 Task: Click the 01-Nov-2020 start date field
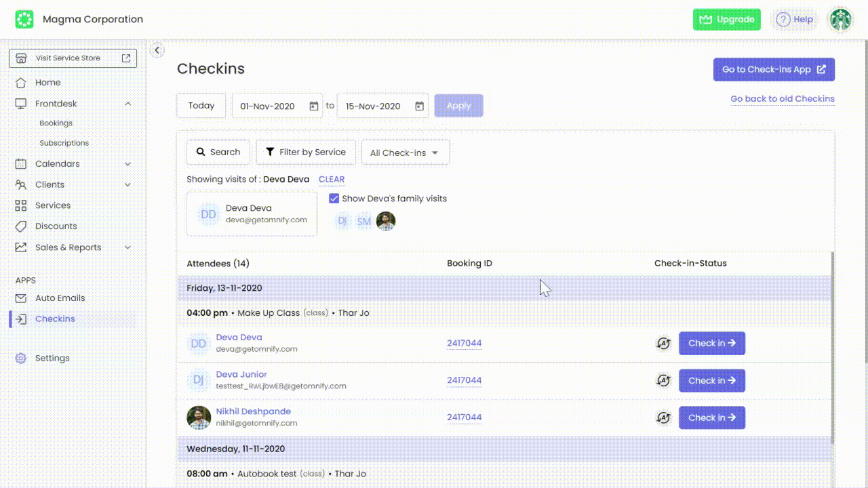coord(277,106)
